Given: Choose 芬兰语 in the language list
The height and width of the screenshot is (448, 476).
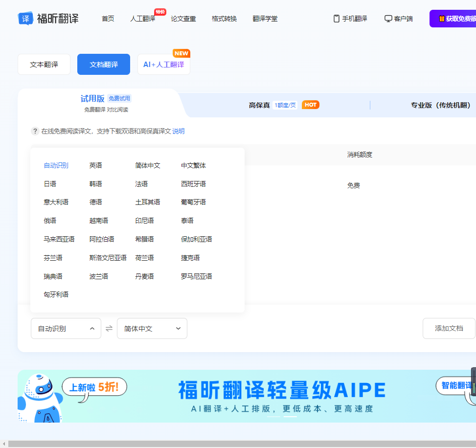Looking at the screenshot, I should pos(53,258).
